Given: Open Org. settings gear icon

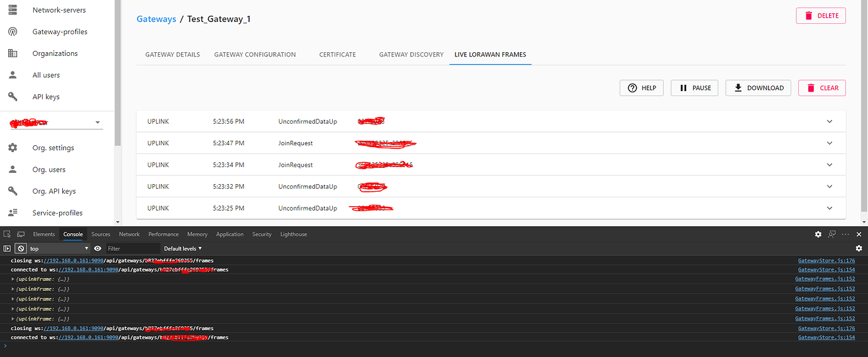Looking at the screenshot, I should point(13,148).
